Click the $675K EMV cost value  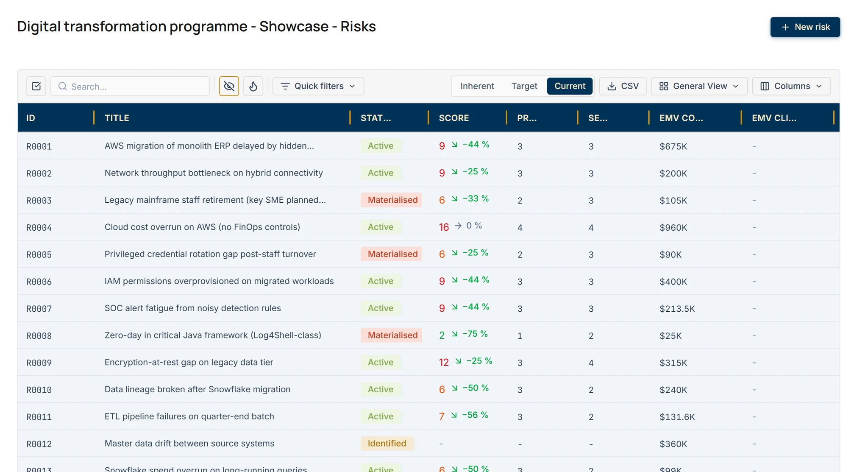point(673,146)
